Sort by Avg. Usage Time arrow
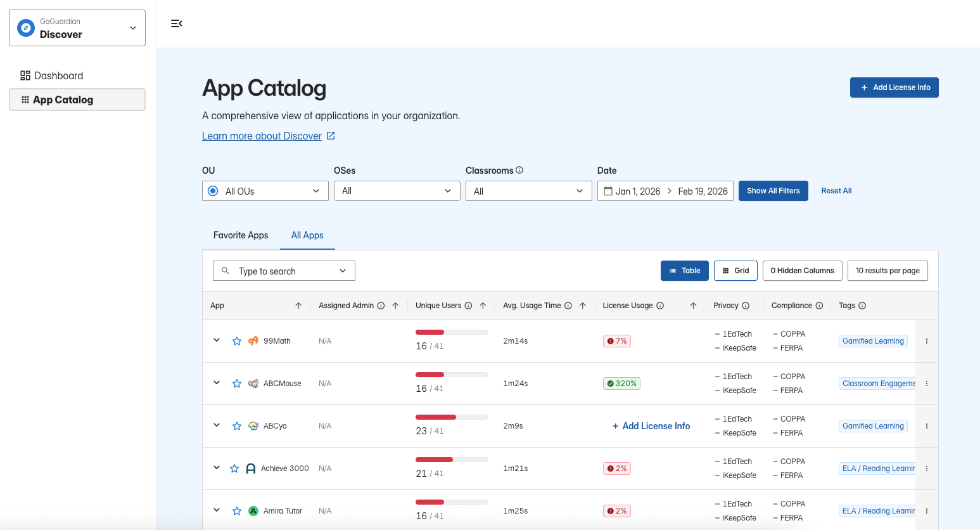The width and height of the screenshot is (980, 530). point(583,306)
